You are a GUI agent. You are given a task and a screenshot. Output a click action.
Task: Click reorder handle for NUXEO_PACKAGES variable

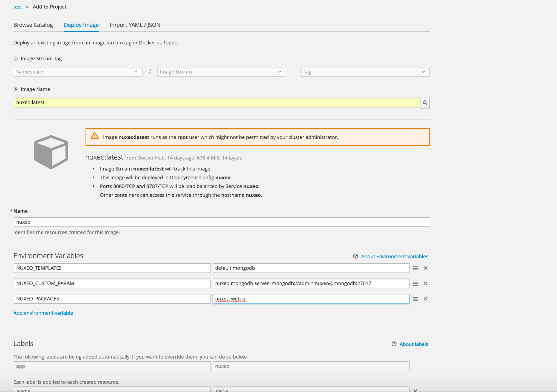(416, 299)
